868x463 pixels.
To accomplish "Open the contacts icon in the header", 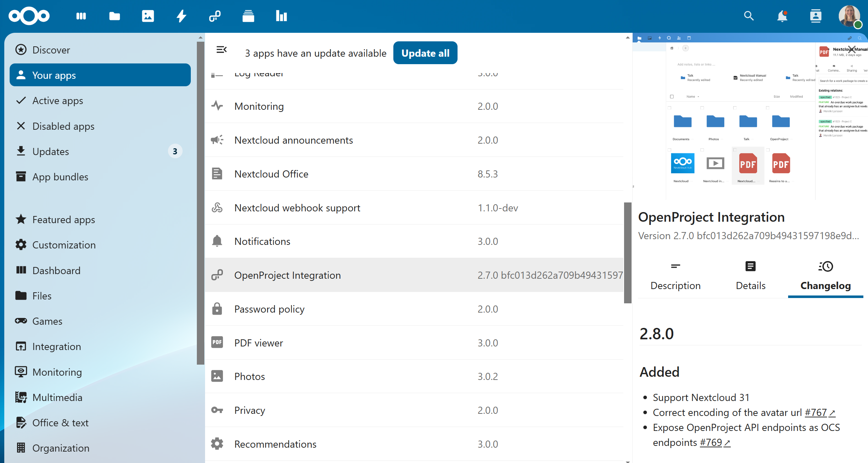I will 816,16.
